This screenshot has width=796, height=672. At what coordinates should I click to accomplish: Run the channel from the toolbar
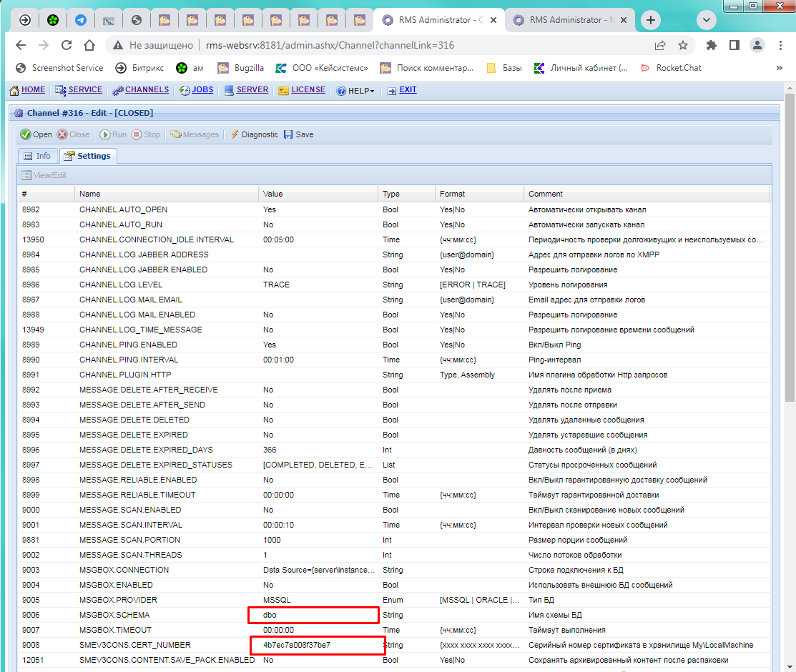113,134
